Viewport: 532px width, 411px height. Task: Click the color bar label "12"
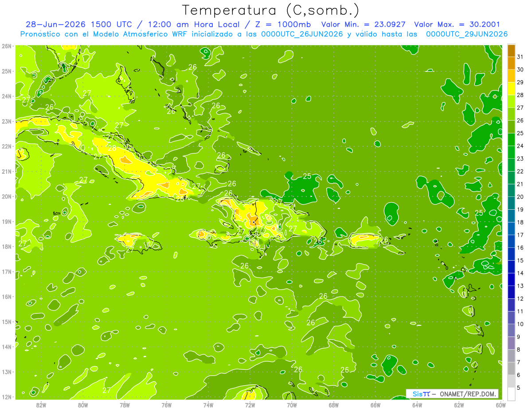pos(520,299)
